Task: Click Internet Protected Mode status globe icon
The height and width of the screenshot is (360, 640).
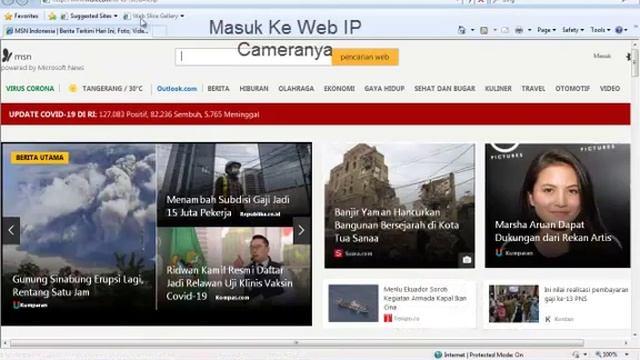Action: pos(438,355)
